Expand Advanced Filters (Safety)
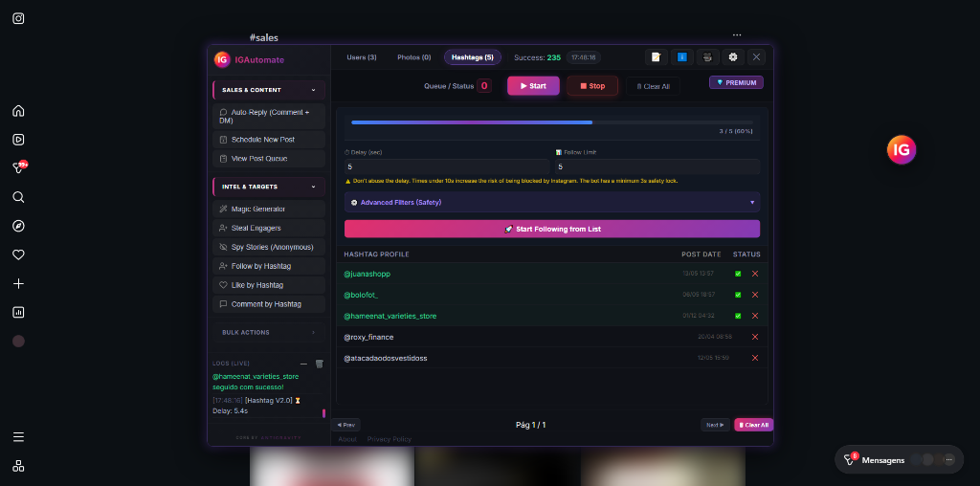Screen dimensions: 980x486 click(x=552, y=203)
